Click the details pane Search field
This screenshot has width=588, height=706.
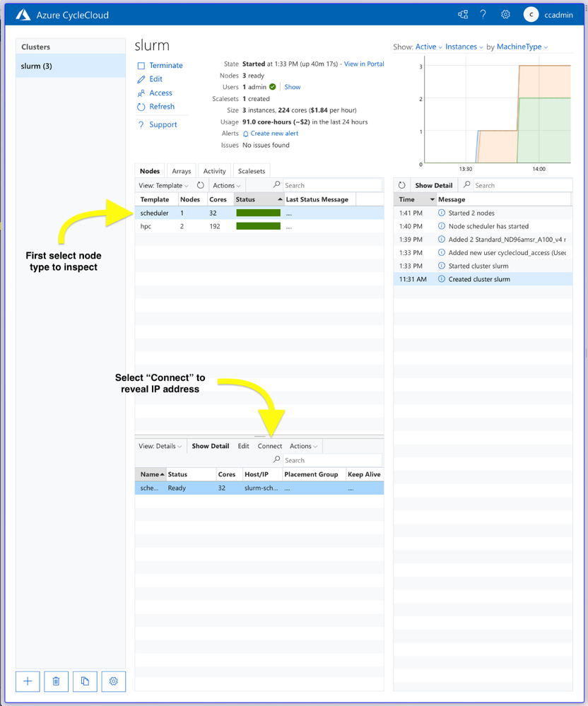tap(333, 460)
